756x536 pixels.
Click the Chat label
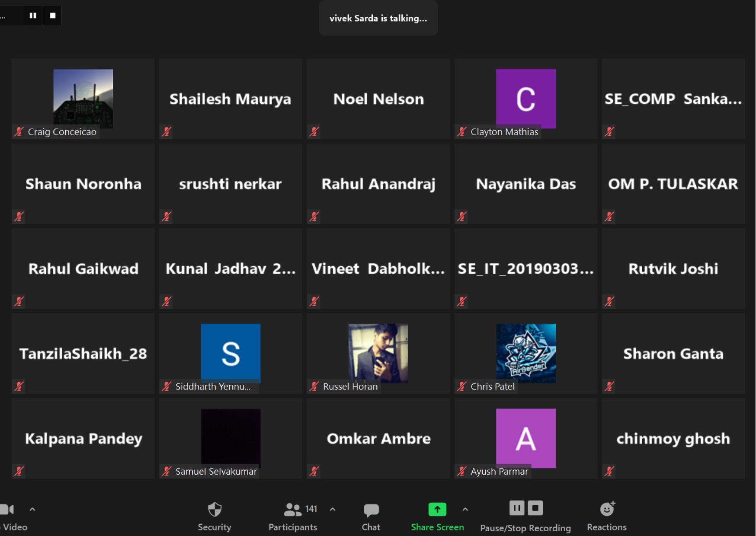point(371,527)
